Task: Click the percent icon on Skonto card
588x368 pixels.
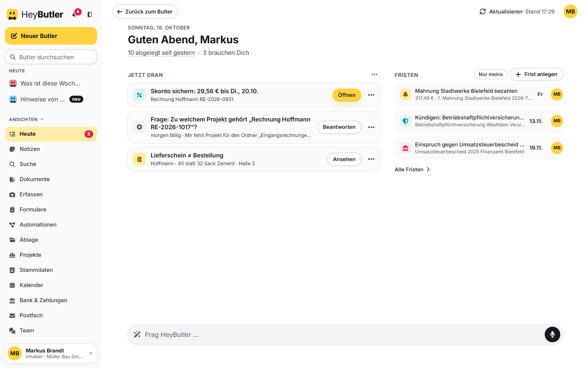Action: [x=139, y=95]
